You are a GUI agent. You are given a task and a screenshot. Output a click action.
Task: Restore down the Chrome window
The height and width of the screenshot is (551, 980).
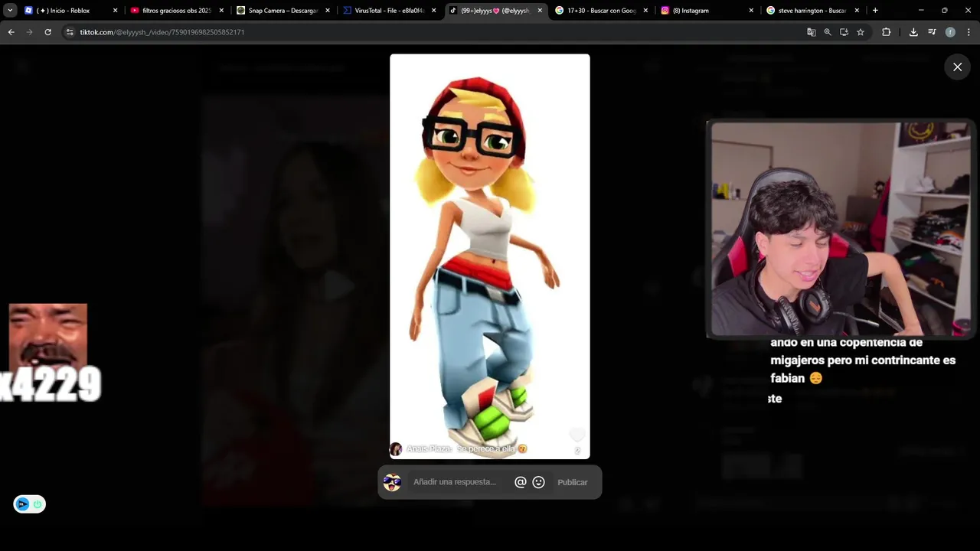pyautogui.click(x=944, y=11)
